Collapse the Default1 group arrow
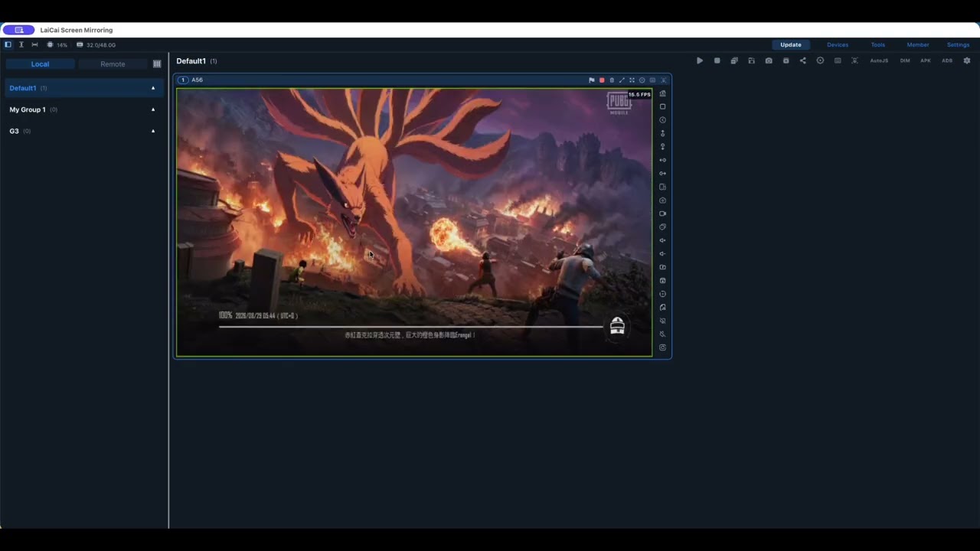 click(153, 88)
